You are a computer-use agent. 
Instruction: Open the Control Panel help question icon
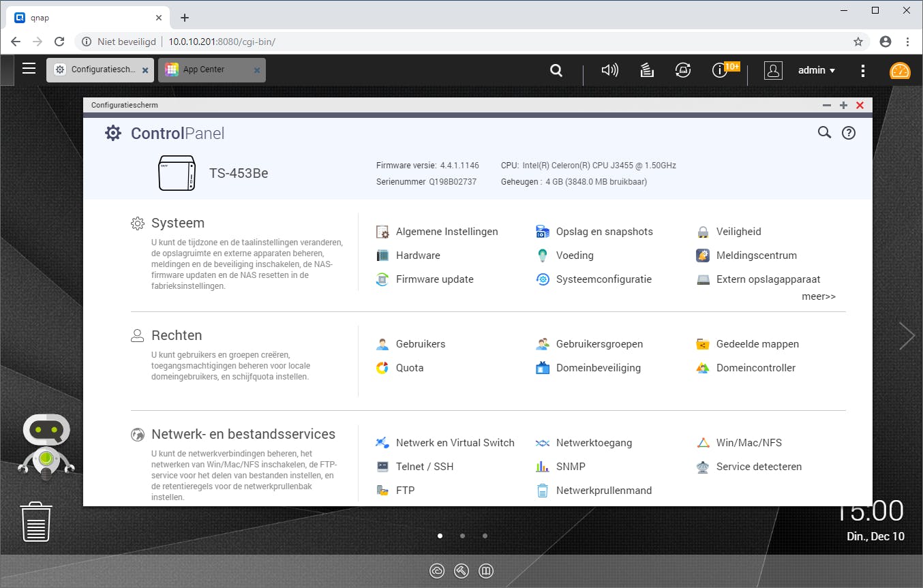(849, 133)
